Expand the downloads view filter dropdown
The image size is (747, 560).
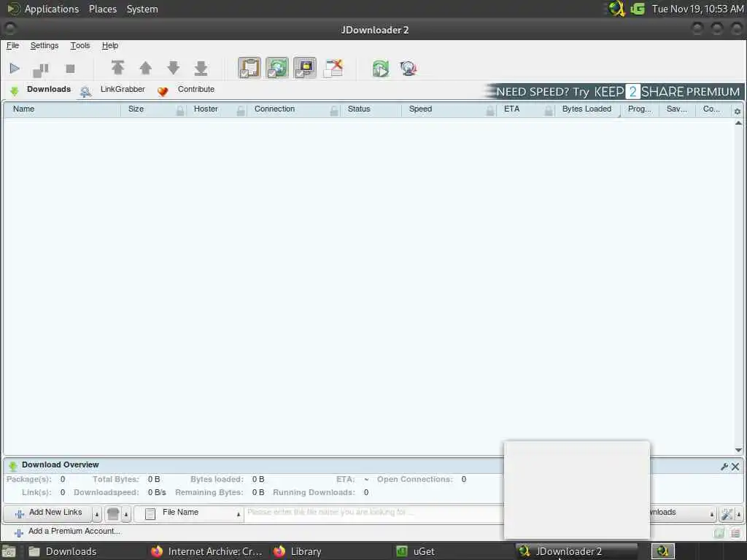pyautogui.click(x=712, y=514)
